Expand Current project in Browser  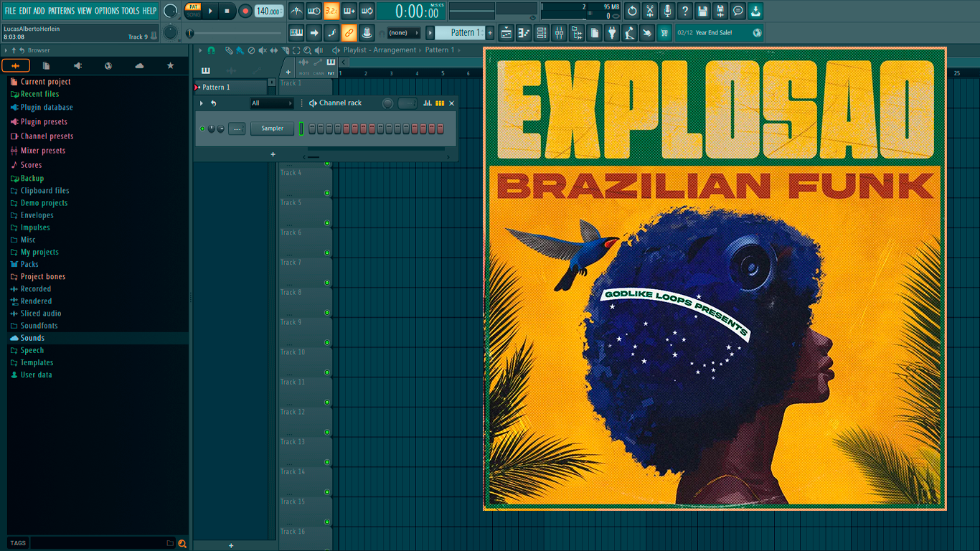[x=40, y=82]
